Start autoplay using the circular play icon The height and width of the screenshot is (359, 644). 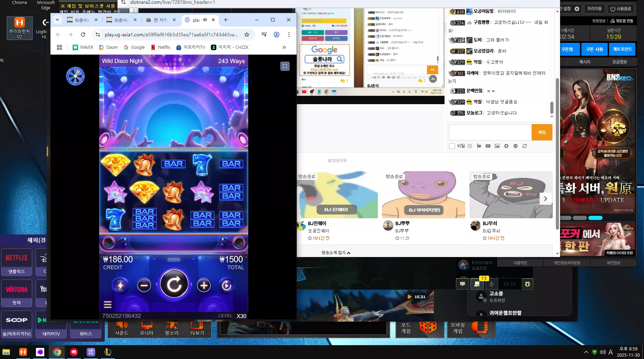[x=226, y=285]
